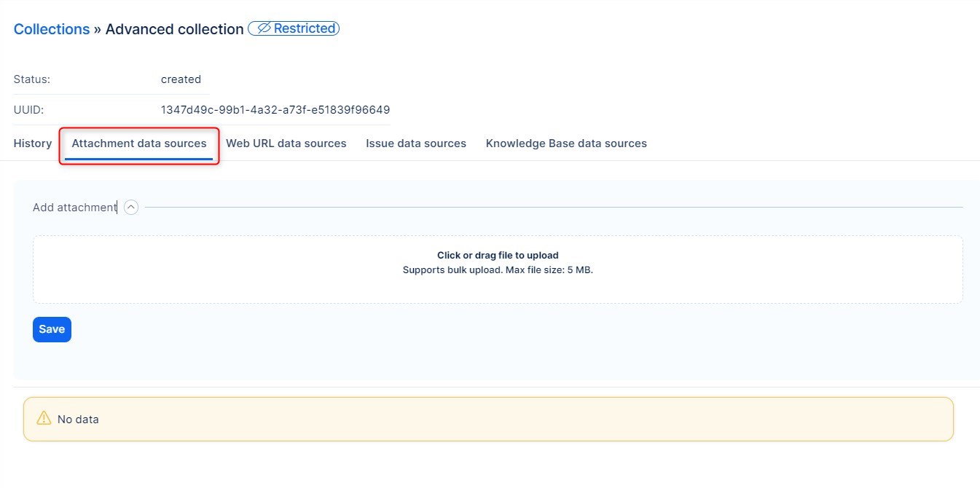
Task: Click the Collections breadcrumb link
Action: [x=52, y=29]
